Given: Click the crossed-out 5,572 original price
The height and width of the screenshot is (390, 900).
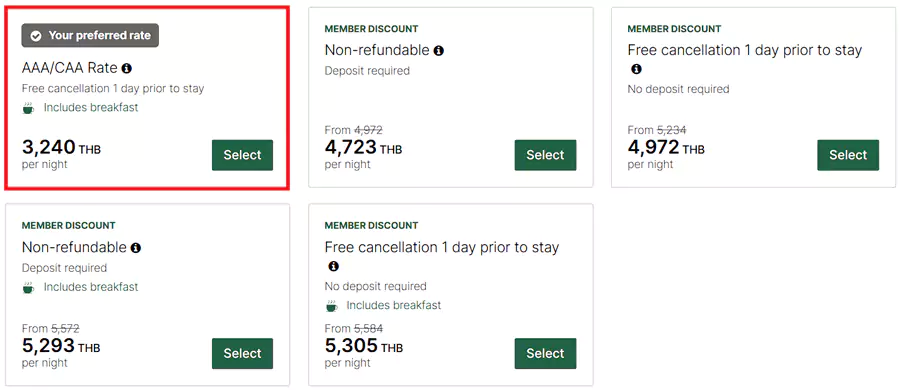Looking at the screenshot, I should [65, 329].
